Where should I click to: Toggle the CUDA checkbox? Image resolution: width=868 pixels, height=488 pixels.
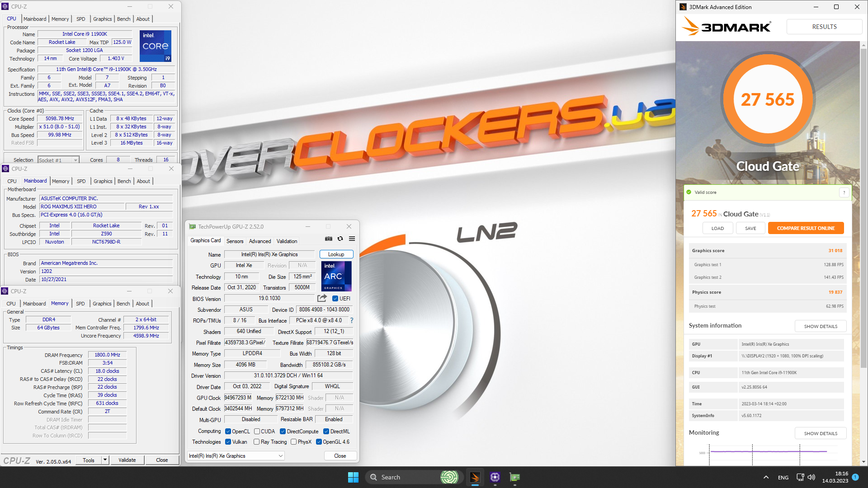[257, 432]
